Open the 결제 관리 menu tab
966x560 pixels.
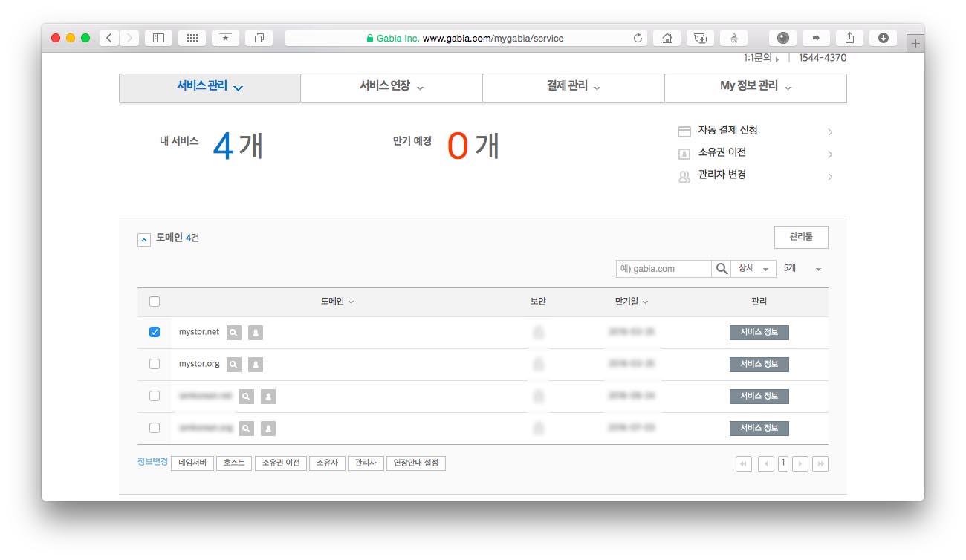(573, 87)
